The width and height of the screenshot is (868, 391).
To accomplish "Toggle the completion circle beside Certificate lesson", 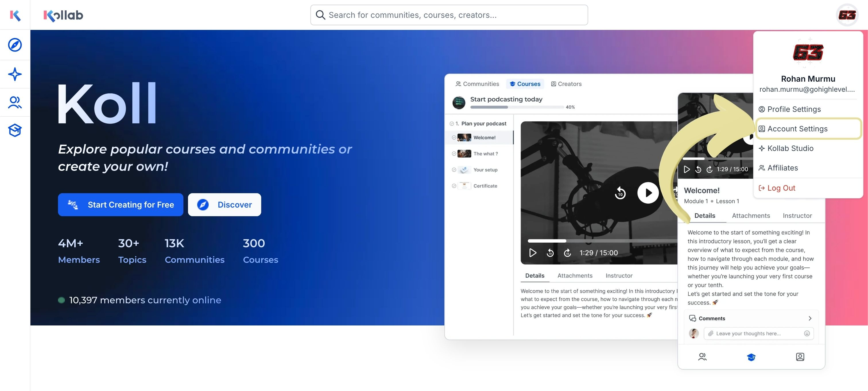I will [454, 186].
